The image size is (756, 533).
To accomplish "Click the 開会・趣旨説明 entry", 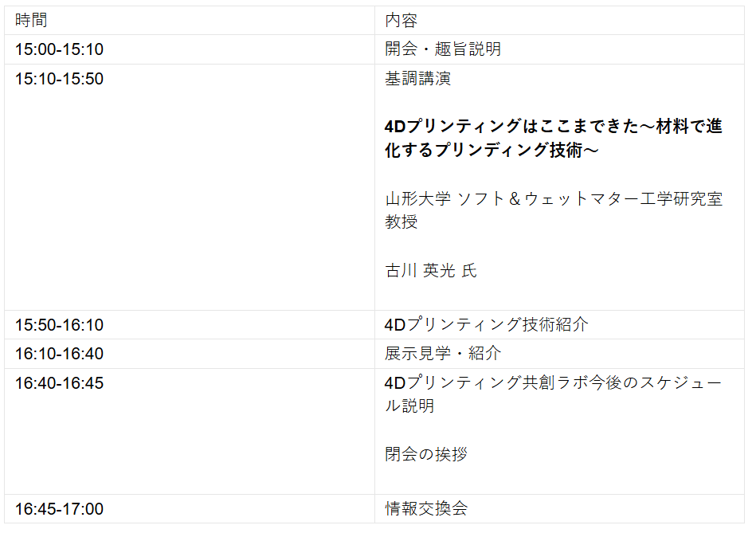I will pos(442,49).
